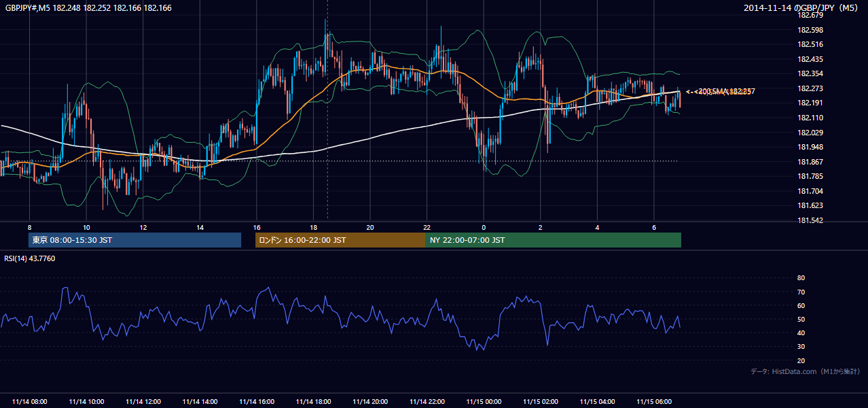The image size is (868, 408).
Task: Click RSI scale value 40
Action: [801, 333]
